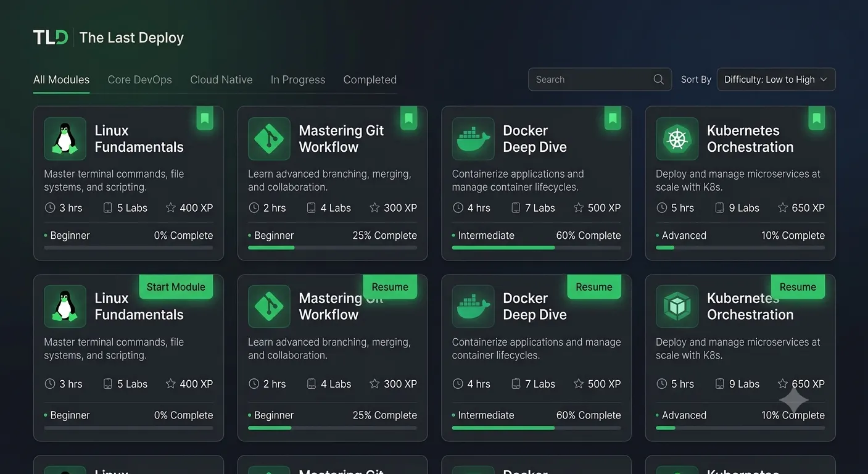Click the "The Last Deploy" site title
The image size is (868, 474).
[131, 38]
